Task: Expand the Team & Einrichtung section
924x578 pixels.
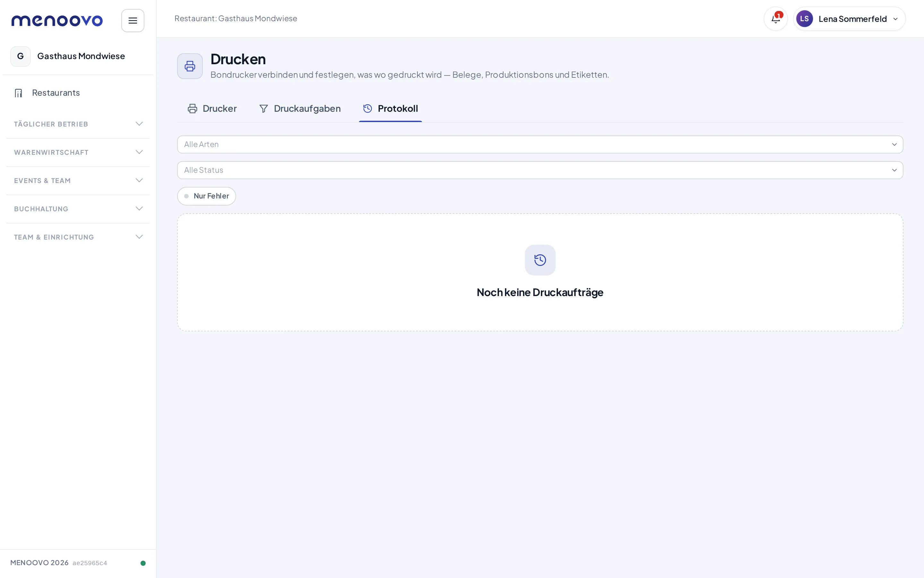Action: point(78,237)
